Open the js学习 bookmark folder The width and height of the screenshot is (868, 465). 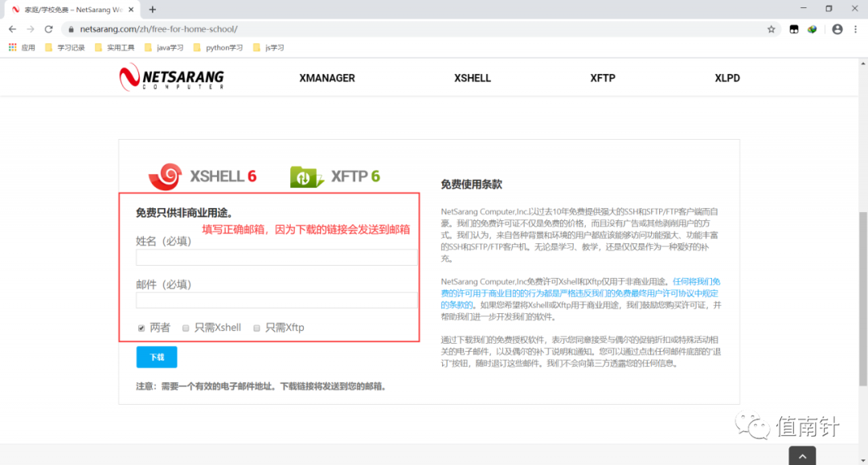268,47
